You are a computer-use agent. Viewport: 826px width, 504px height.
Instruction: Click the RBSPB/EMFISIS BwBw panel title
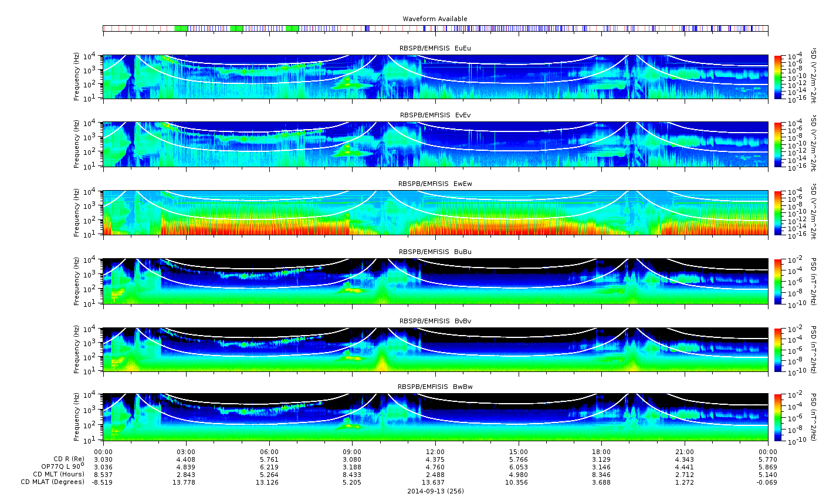pos(435,387)
